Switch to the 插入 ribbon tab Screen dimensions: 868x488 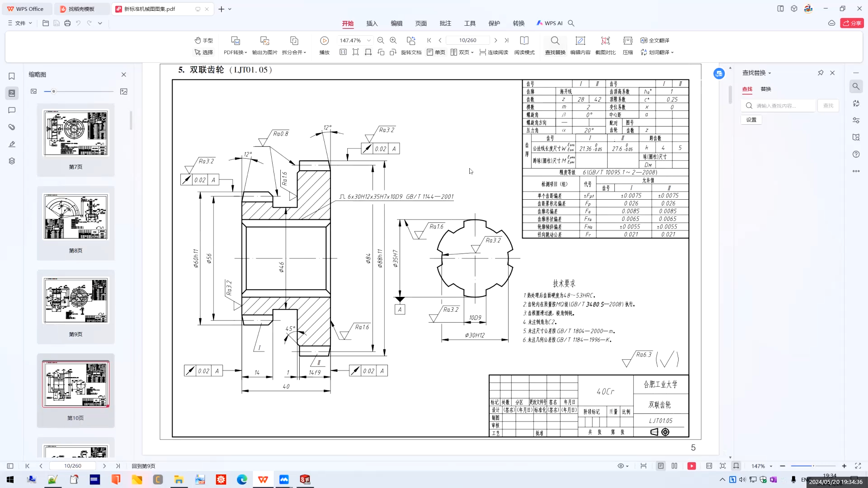click(x=372, y=23)
